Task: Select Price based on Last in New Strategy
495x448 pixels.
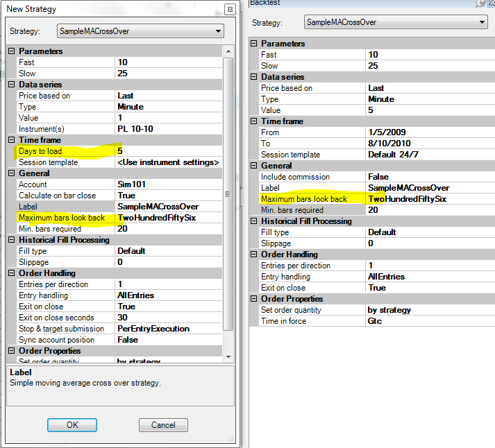Action: 169,96
